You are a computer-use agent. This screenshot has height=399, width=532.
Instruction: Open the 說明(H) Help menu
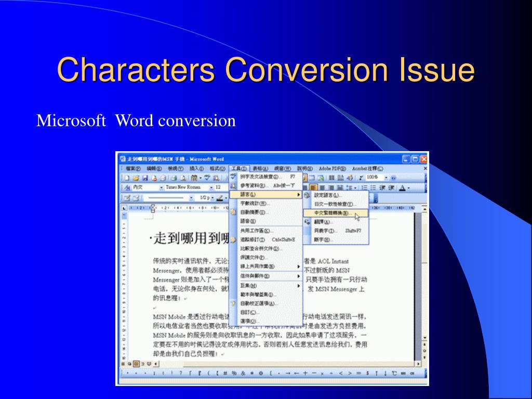coord(304,168)
